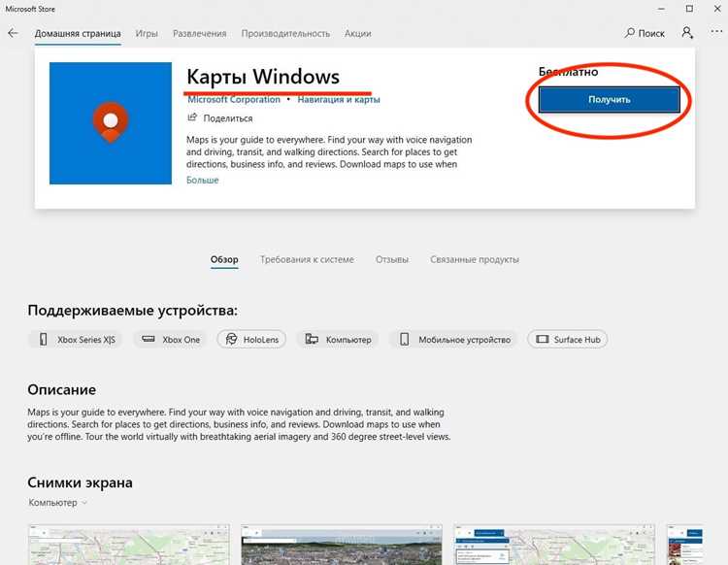Select the HoloLens device chip
The image size is (728, 565).
point(251,340)
